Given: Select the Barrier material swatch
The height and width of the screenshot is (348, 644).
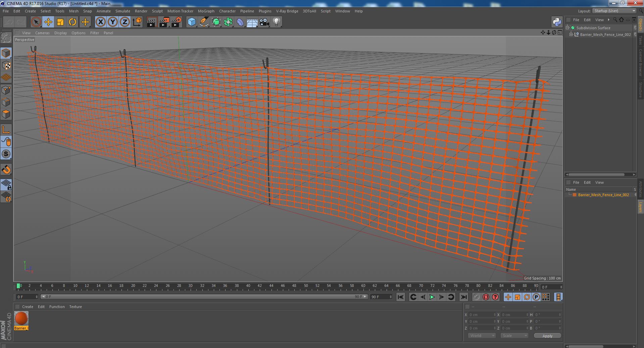Looking at the screenshot, I should point(21,321).
